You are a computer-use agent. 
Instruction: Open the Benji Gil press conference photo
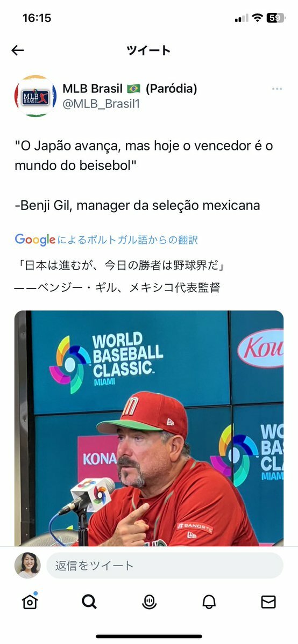(149, 429)
